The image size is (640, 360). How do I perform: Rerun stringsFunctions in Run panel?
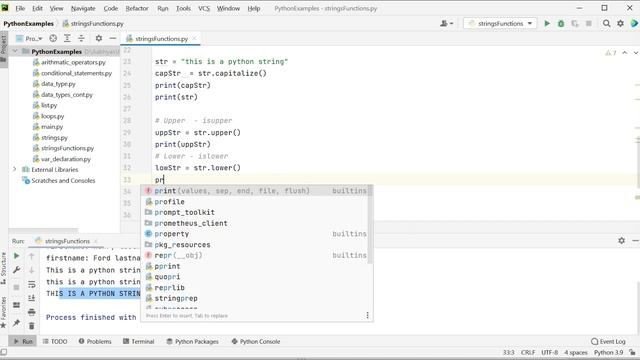coord(16,256)
